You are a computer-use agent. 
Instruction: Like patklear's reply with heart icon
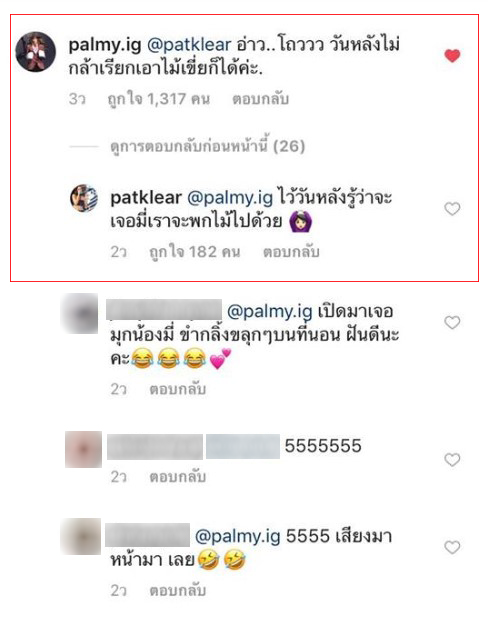pos(452,209)
